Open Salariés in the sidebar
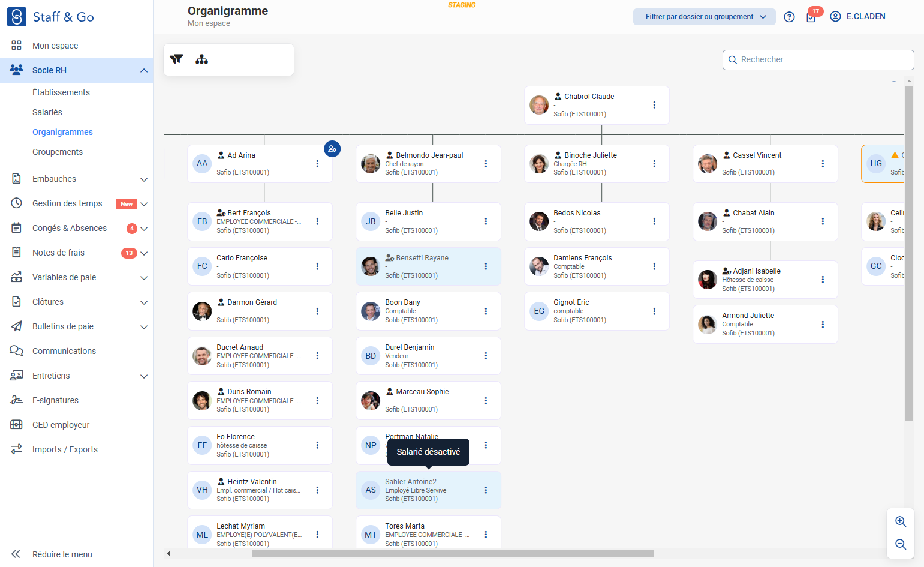924x567 pixels. pyautogui.click(x=47, y=112)
